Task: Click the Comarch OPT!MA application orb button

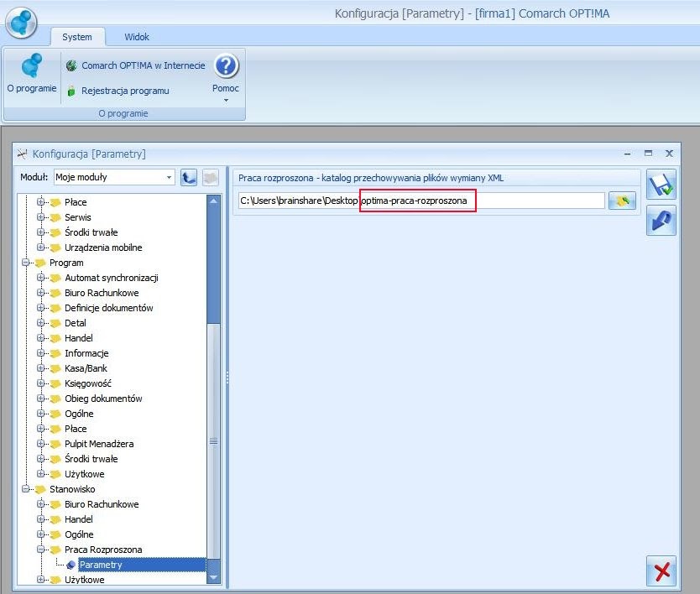Action: pos(21,23)
